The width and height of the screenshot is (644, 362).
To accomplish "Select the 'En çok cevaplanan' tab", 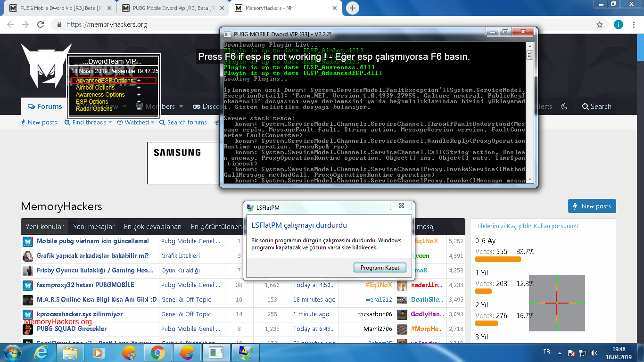I will coord(153,227).
